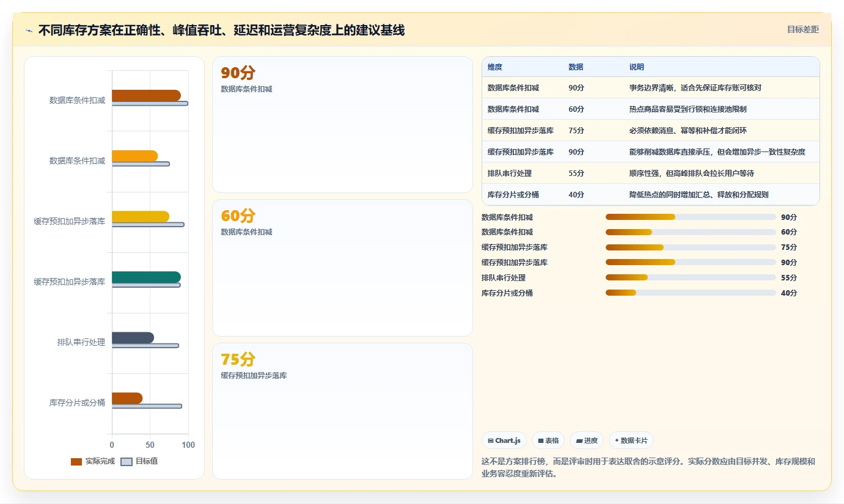Click the orange 库存分片或分桶 chart bar
844x504 pixels.
(127, 398)
